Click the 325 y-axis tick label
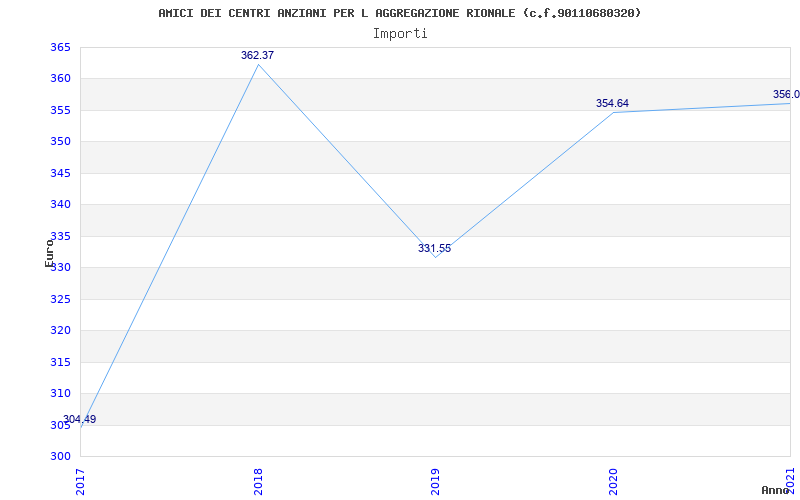Image resolution: width=800 pixels, height=500 pixels. [x=60, y=299]
